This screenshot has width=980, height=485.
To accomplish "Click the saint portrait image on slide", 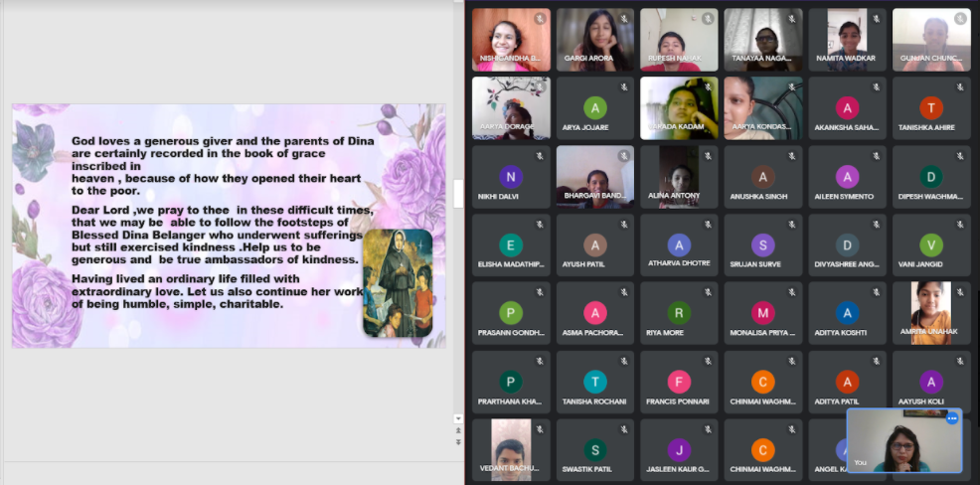I will 397,283.
